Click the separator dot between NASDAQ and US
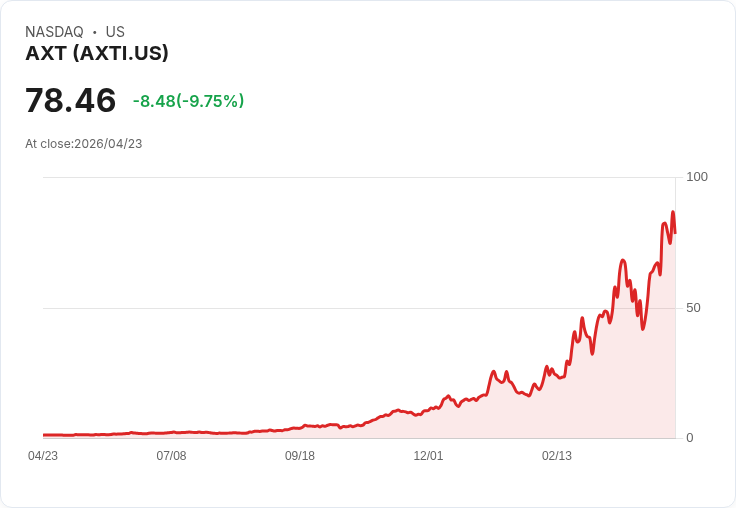Image resolution: width=736 pixels, height=508 pixels. pyautogui.click(x=94, y=32)
